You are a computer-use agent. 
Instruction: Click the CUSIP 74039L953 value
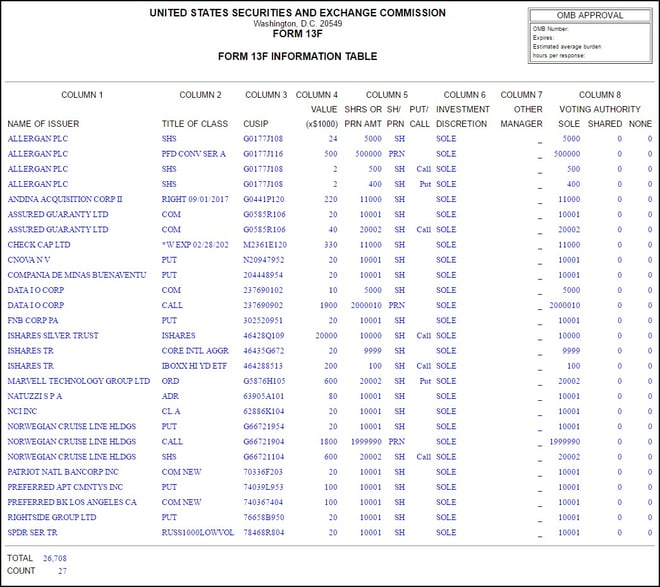[x=263, y=487]
